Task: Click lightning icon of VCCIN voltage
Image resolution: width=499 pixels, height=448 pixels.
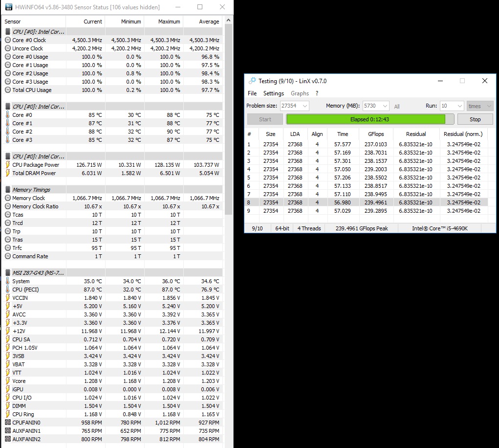Action: (x=8, y=298)
